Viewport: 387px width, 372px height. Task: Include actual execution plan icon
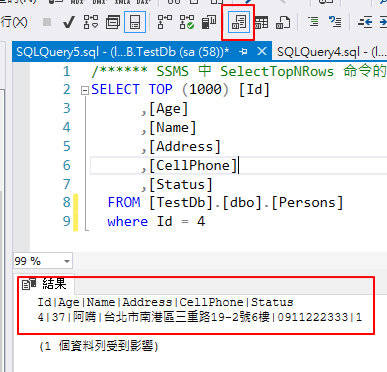(165, 22)
